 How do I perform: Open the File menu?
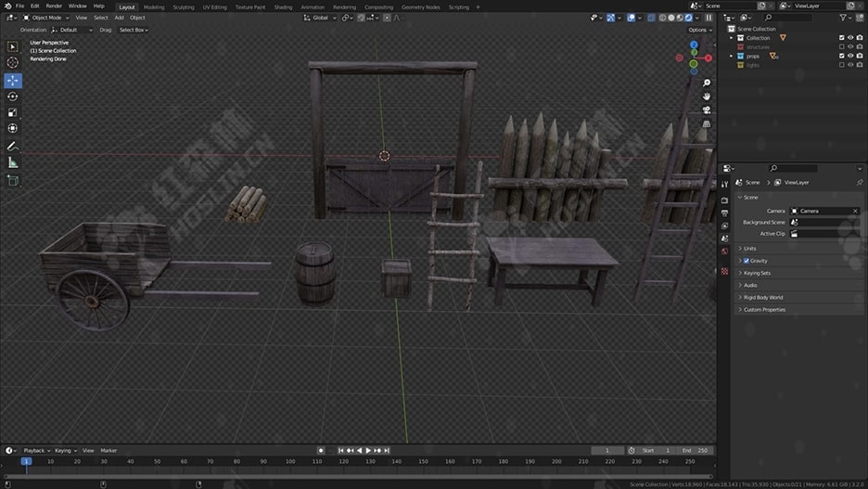[x=19, y=6]
